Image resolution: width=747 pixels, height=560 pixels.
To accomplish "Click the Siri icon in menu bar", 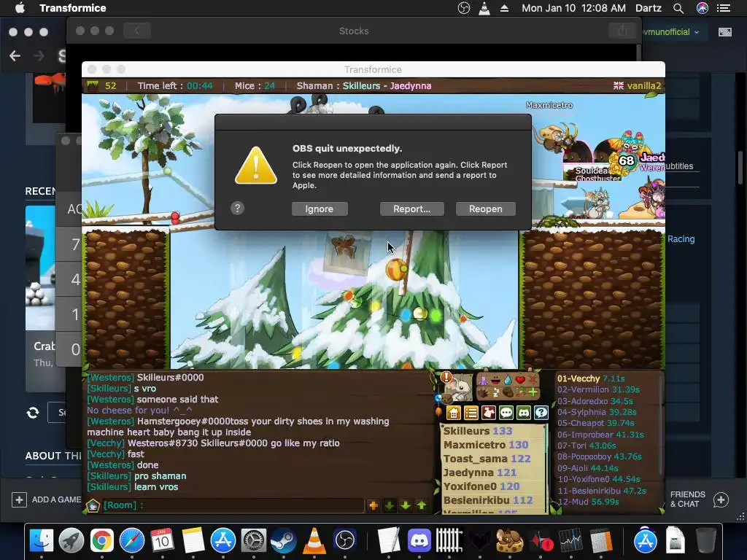I will 703,8.
